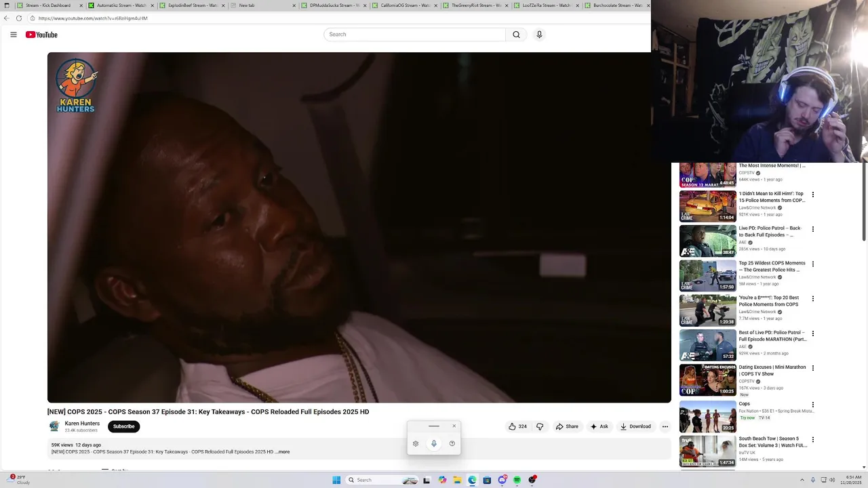This screenshot has height=488, width=868.
Task: Switch to the DPMuddaSucka Stream tab
Action: [334, 5]
